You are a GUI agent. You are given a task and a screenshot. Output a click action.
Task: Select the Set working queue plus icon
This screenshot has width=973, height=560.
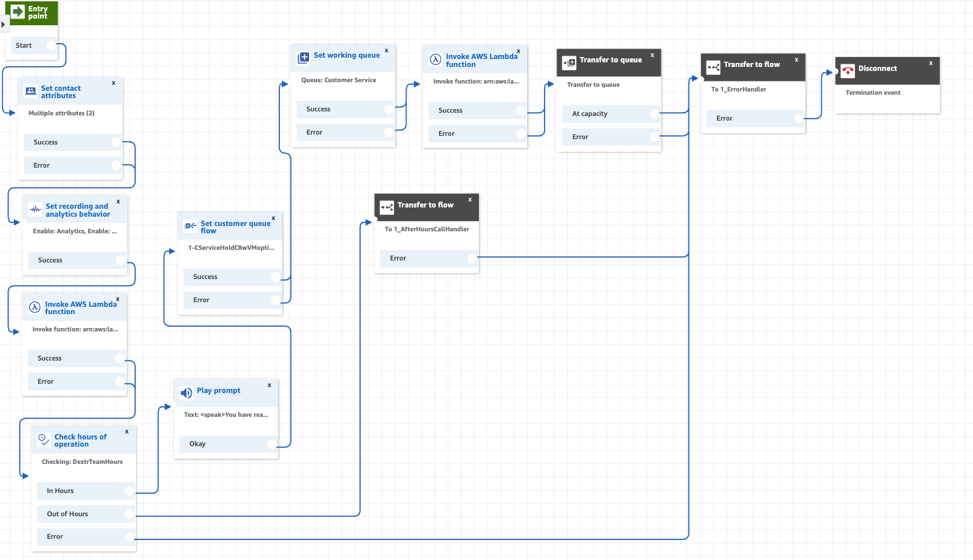(304, 58)
